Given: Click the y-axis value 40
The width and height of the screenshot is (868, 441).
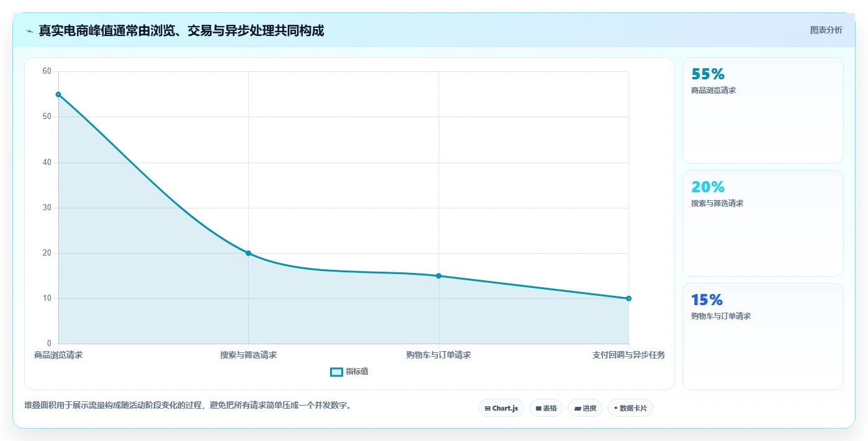Looking at the screenshot, I should pyautogui.click(x=47, y=163).
